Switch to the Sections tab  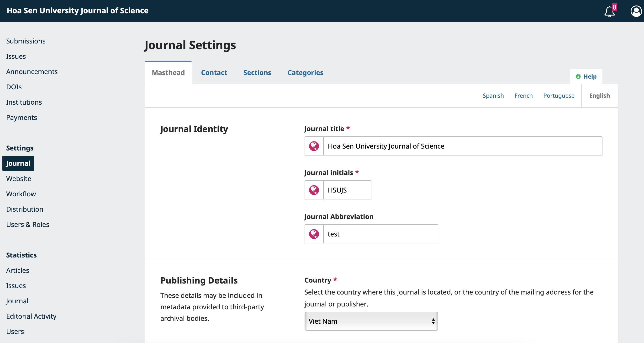tap(257, 73)
